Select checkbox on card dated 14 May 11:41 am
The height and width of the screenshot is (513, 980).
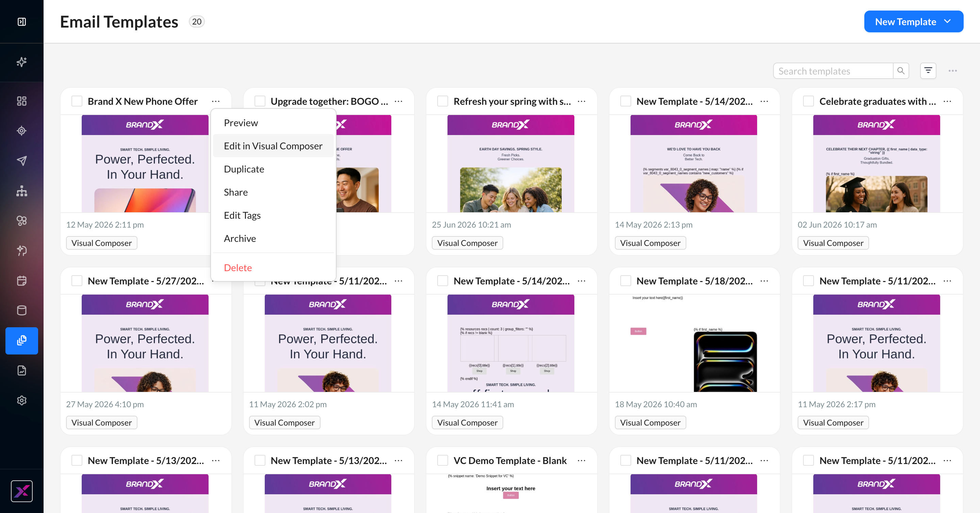coord(442,281)
